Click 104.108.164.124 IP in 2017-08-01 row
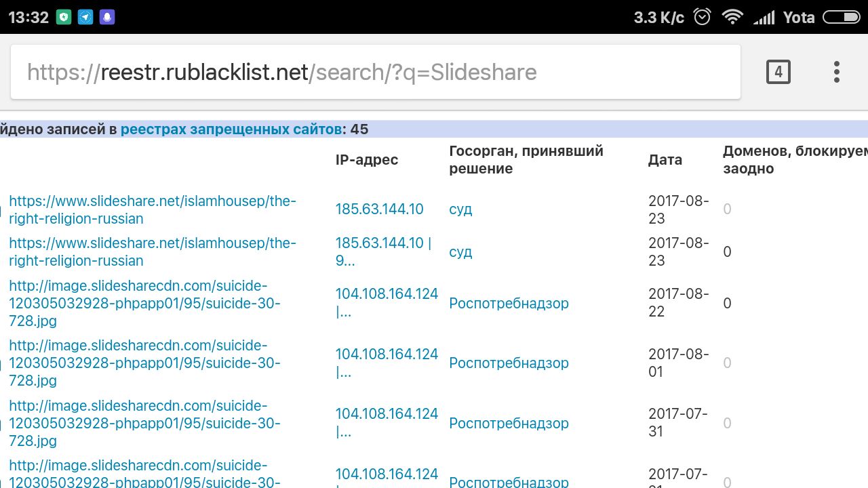868x488 pixels. [387, 363]
